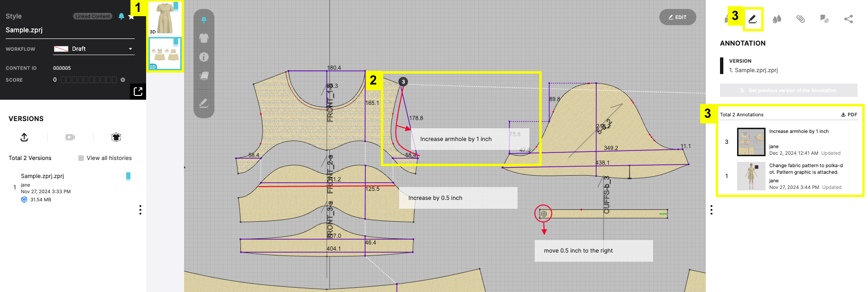
Task: Click the Linked Content badge
Action: click(92, 16)
